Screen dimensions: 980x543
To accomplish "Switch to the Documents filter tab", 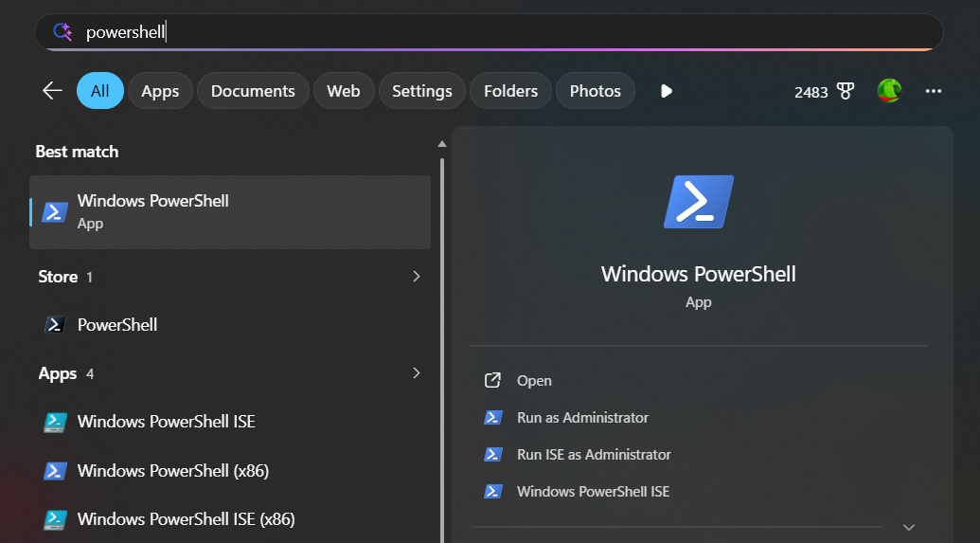I will point(253,91).
